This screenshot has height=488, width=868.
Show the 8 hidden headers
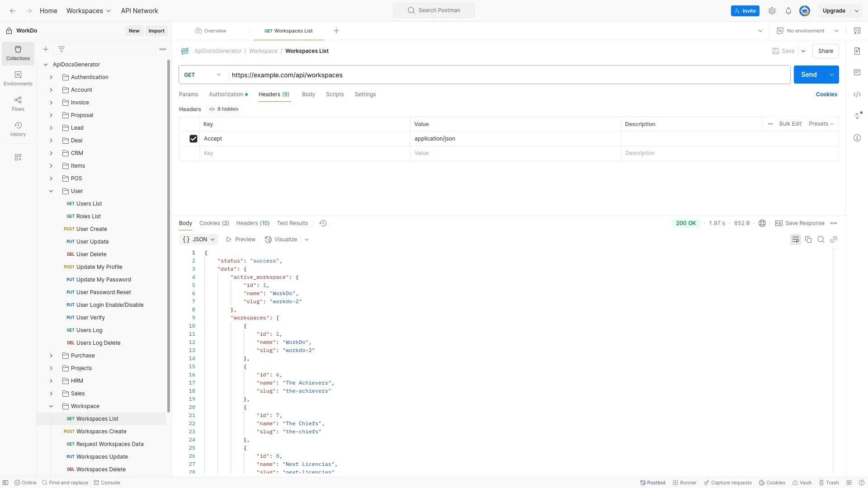click(224, 109)
